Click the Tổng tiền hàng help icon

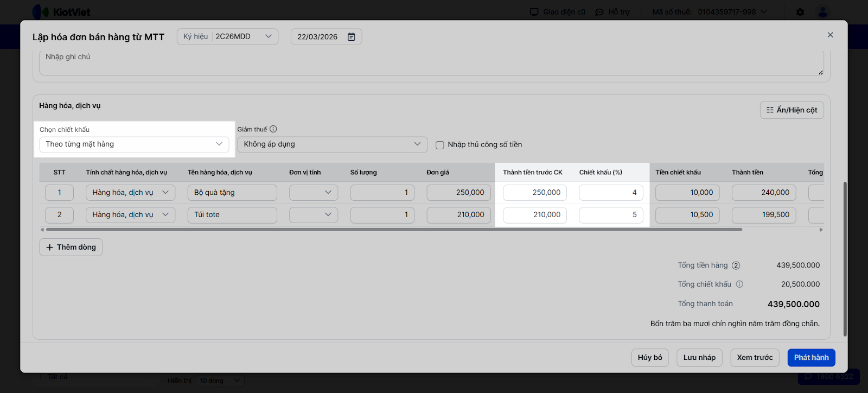pos(736,265)
